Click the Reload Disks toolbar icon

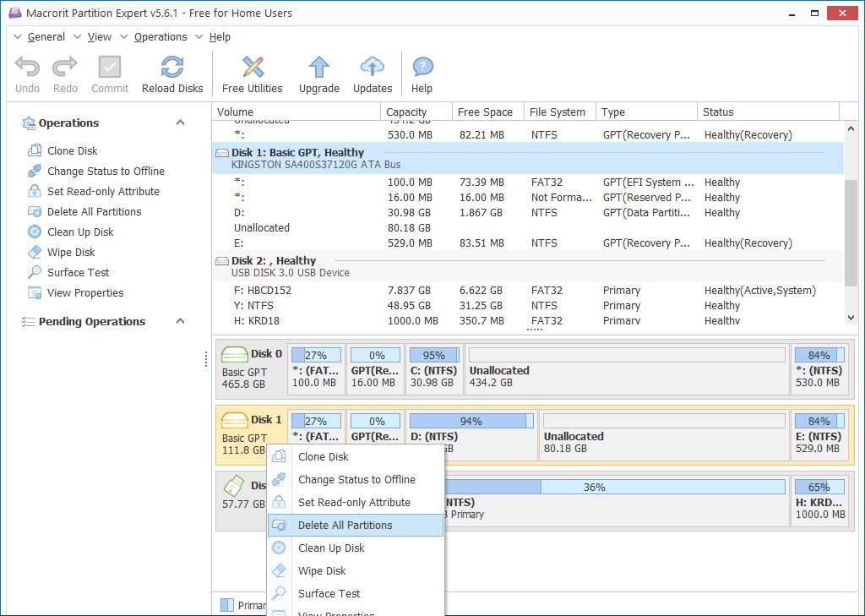pos(172,68)
